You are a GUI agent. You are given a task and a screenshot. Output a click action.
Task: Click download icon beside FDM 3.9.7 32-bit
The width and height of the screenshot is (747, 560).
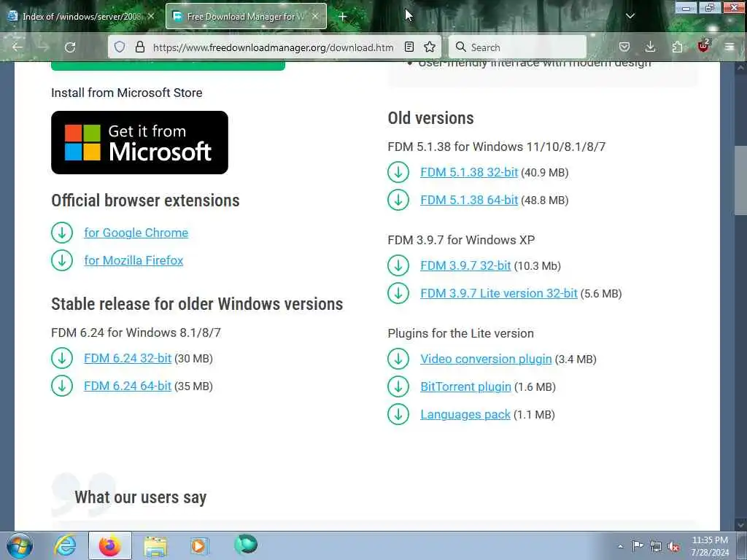pyautogui.click(x=398, y=265)
